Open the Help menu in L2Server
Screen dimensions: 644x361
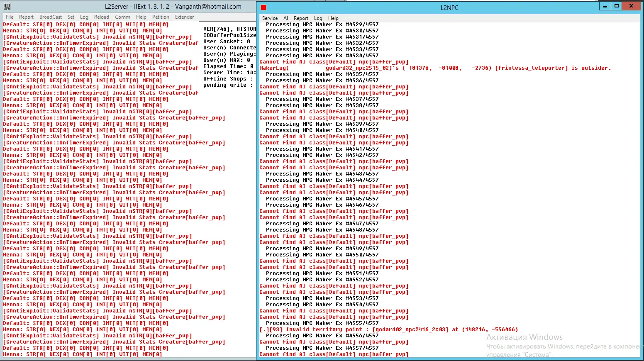tap(141, 17)
